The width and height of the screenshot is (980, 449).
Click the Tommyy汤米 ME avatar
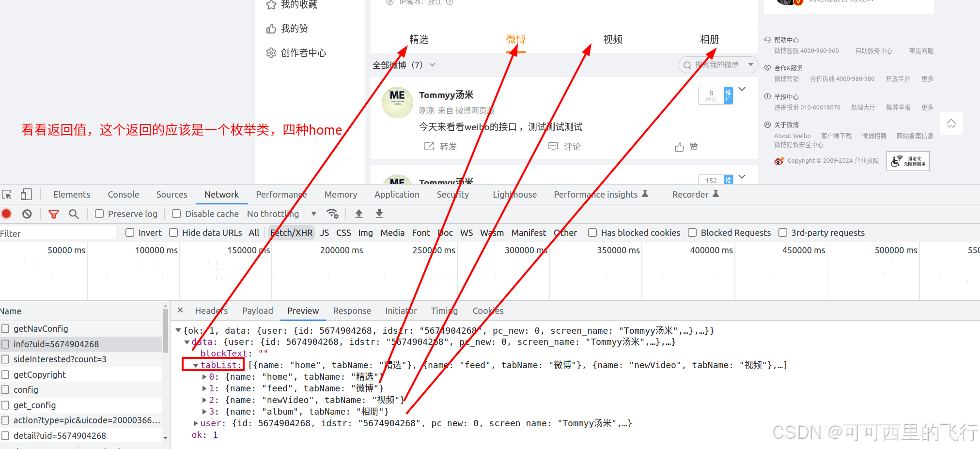click(x=397, y=102)
